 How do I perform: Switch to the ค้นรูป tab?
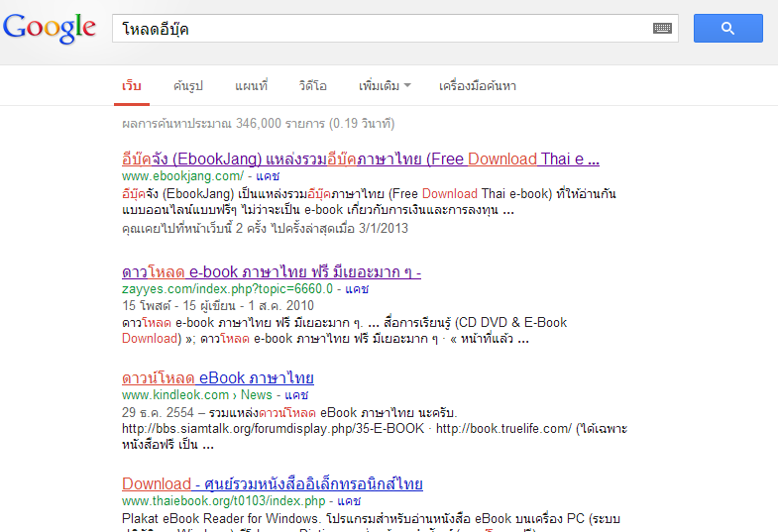pyautogui.click(x=188, y=86)
